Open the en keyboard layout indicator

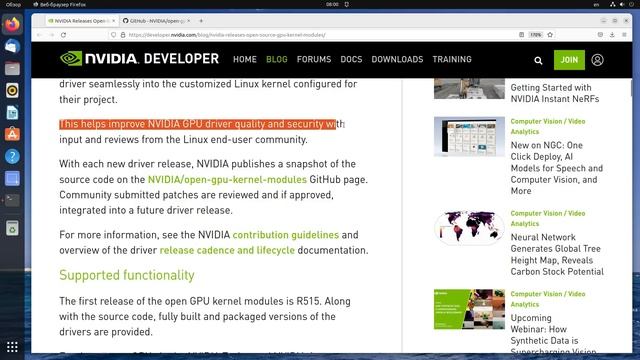click(596, 4)
